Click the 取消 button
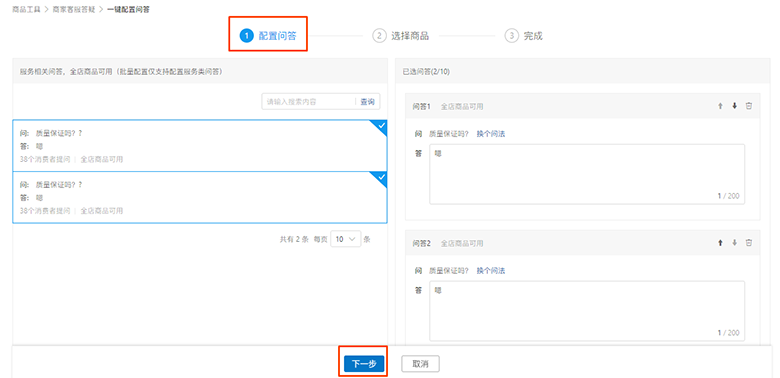The width and height of the screenshot is (780, 378). [x=420, y=364]
